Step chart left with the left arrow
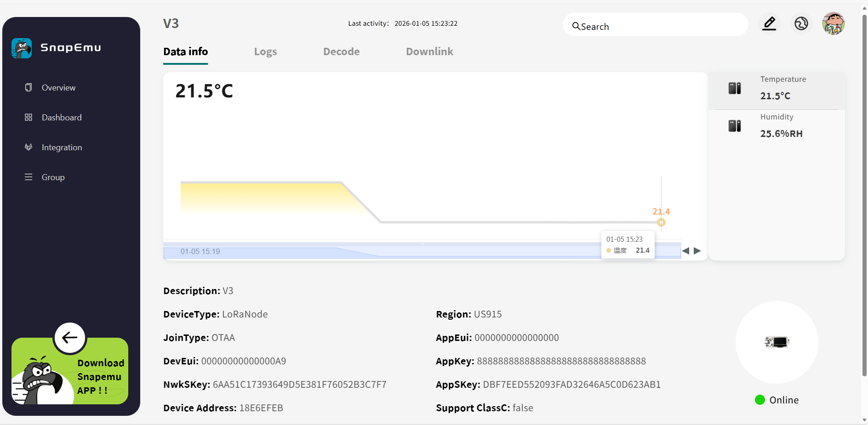Screen dimensions: 868x425 685,251
